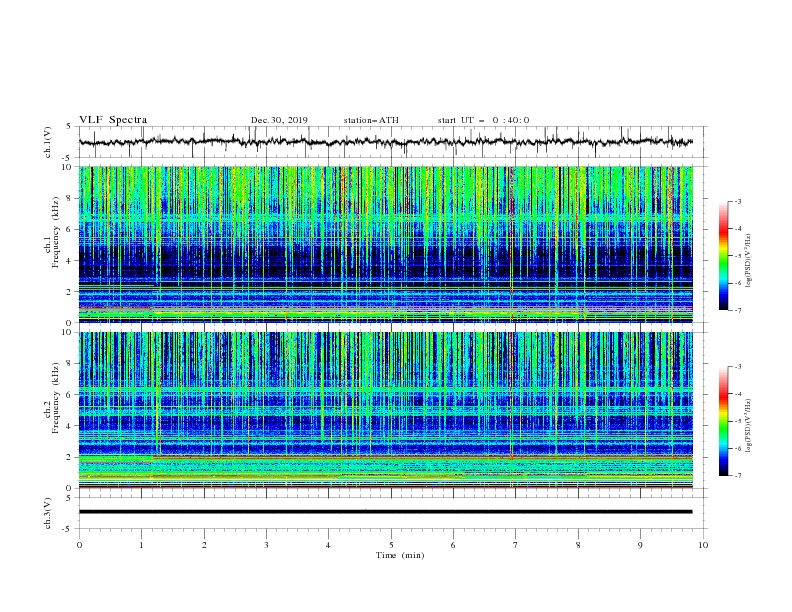Click the "8" kHz tick of ch.2 spectrogram
This screenshot has width=792, height=612.
(69, 364)
